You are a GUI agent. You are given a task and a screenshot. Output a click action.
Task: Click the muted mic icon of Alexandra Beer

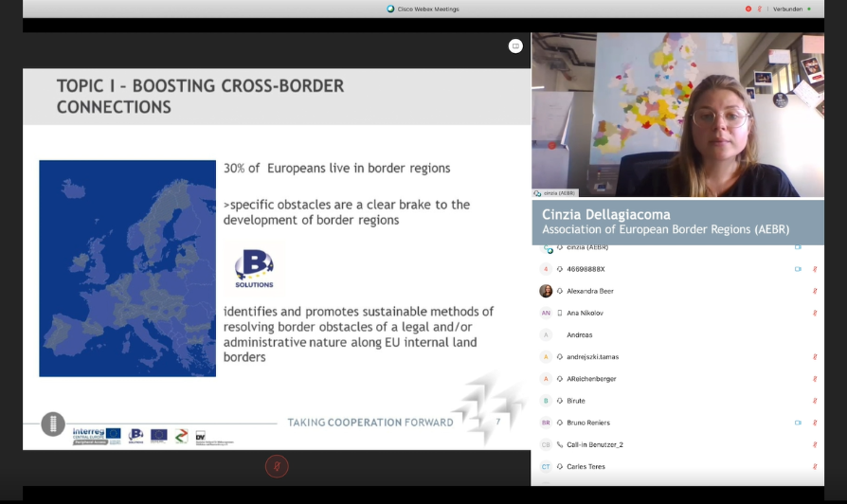click(815, 291)
